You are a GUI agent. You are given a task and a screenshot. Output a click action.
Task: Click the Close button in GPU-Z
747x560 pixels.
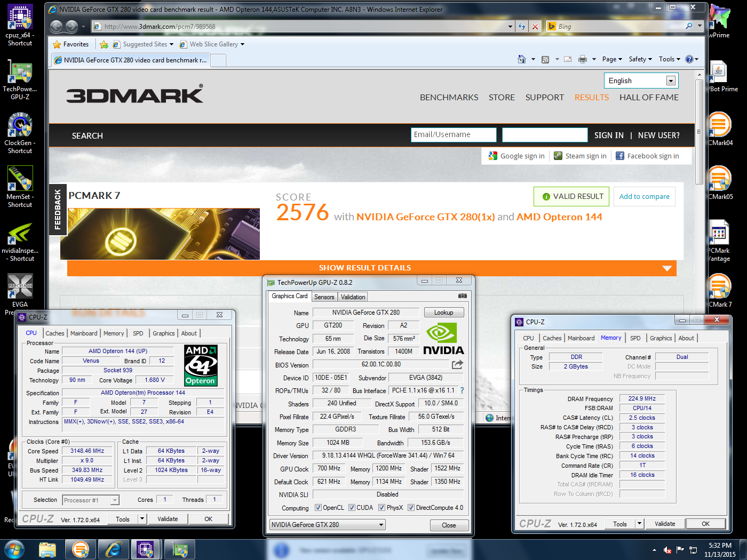tap(449, 525)
